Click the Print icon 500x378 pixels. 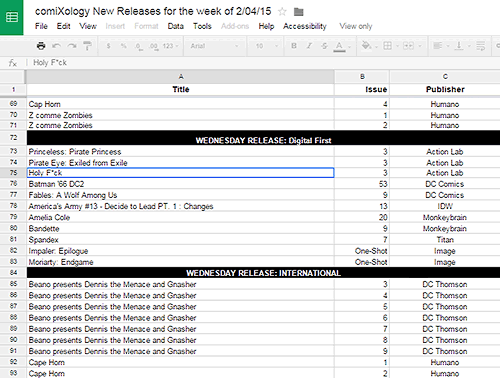41,46
